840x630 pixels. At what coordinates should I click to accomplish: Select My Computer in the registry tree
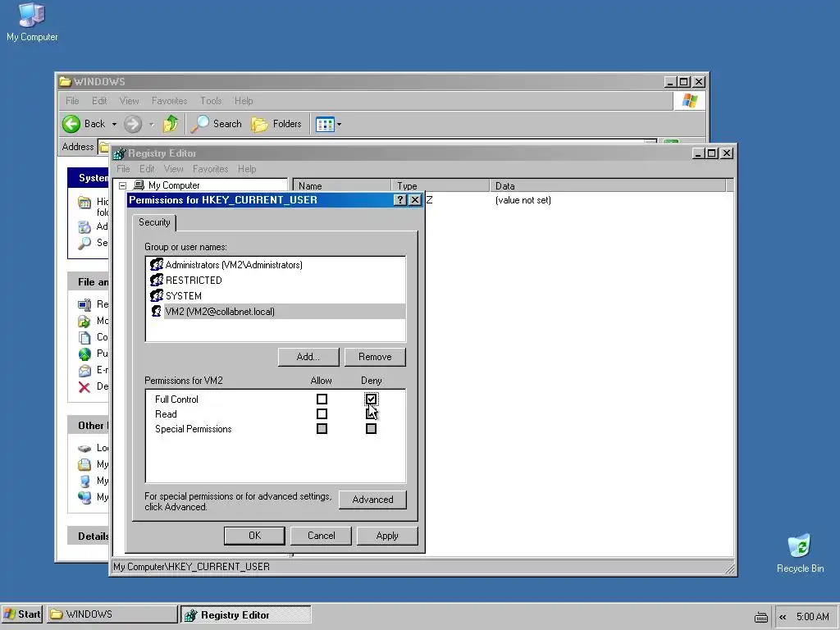coord(174,185)
